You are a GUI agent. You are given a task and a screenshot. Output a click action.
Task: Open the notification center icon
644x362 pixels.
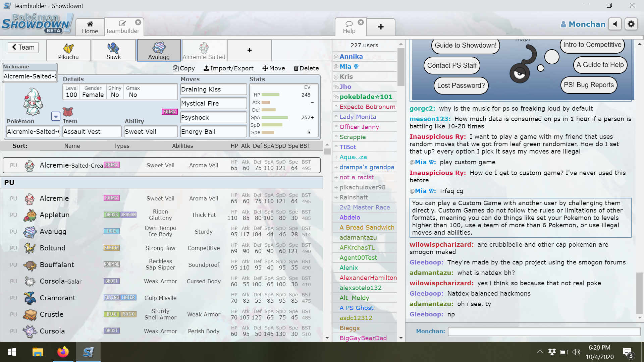[628, 353]
